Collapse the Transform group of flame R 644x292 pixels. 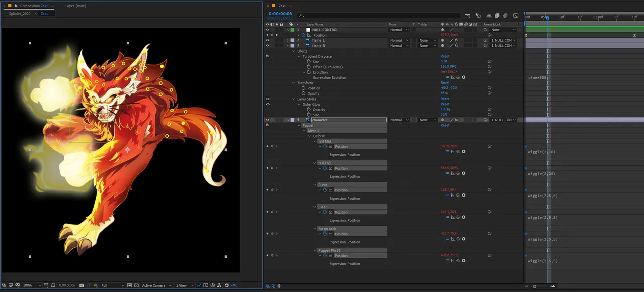coord(293,83)
